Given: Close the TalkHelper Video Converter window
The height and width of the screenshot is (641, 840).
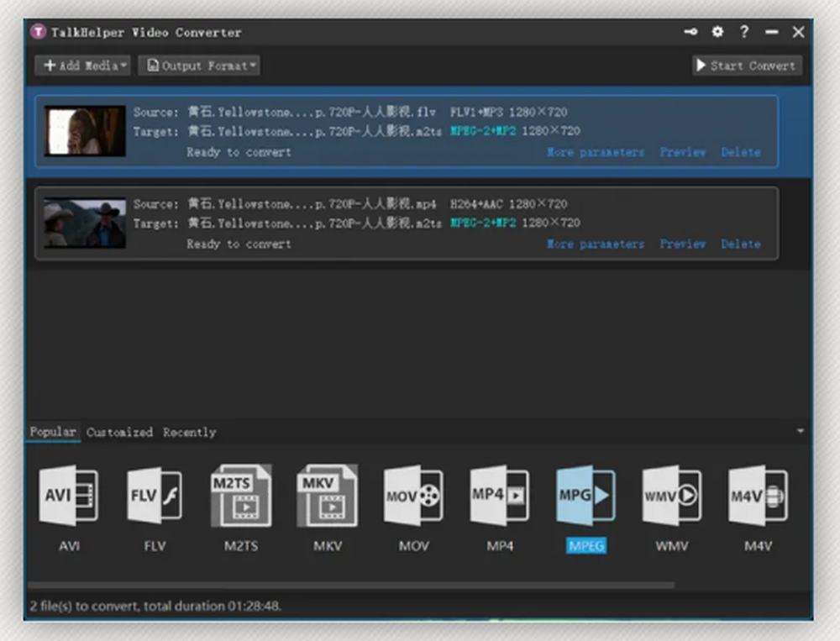Looking at the screenshot, I should tap(798, 32).
